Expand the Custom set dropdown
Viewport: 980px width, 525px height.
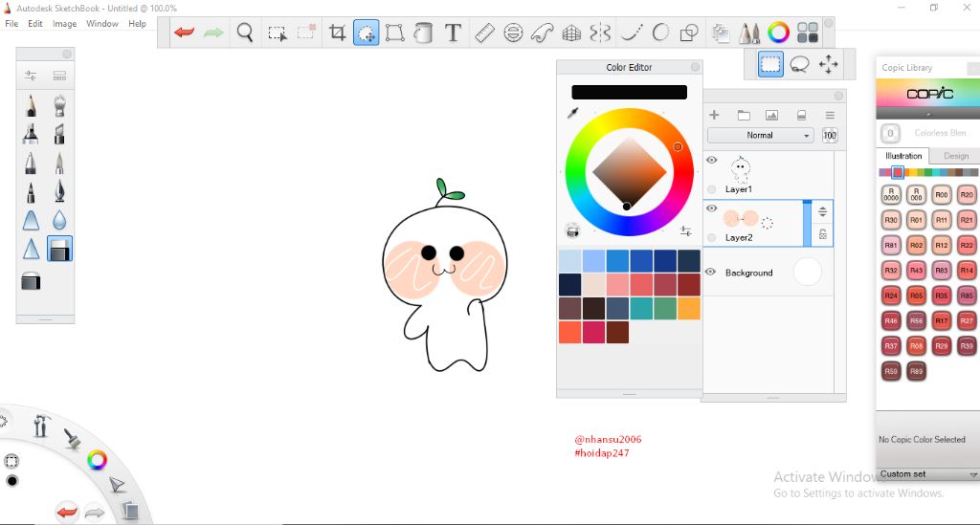pyautogui.click(x=973, y=475)
